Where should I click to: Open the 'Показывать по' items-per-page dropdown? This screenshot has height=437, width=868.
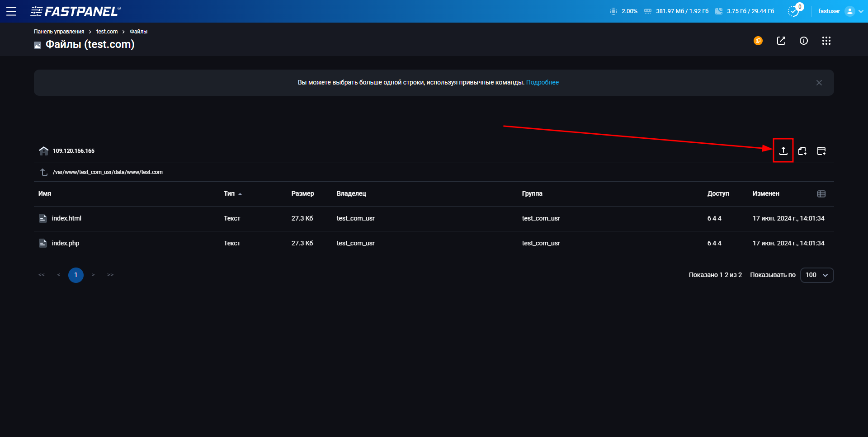click(816, 275)
